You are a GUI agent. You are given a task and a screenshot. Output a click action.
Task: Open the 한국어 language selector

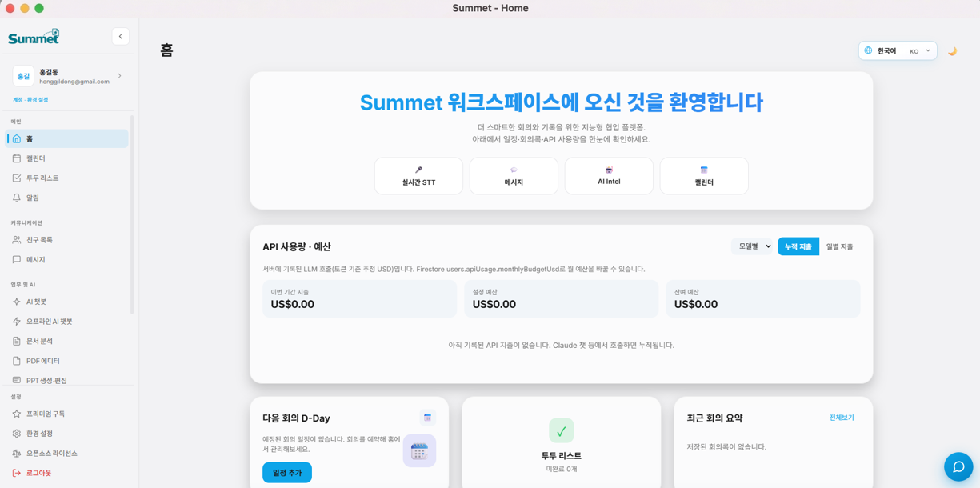coord(896,50)
